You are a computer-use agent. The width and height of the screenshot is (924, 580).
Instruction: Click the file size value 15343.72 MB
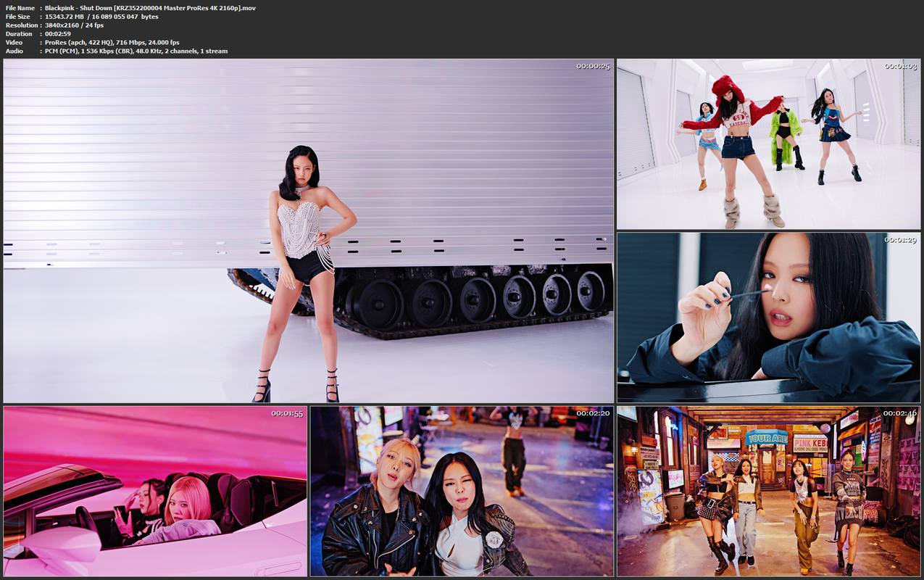tap(66, 17)
